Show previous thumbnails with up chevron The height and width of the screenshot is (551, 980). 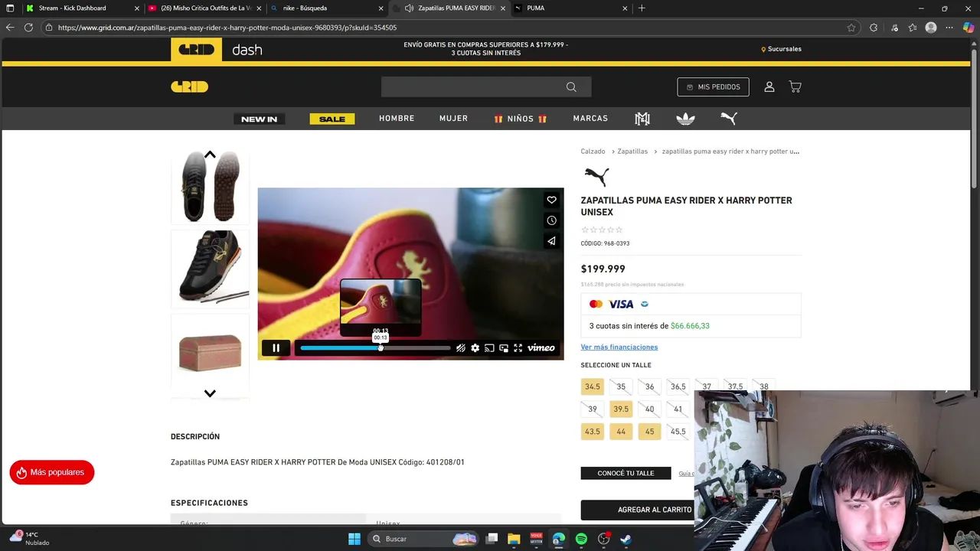click(x=210, y=155)
